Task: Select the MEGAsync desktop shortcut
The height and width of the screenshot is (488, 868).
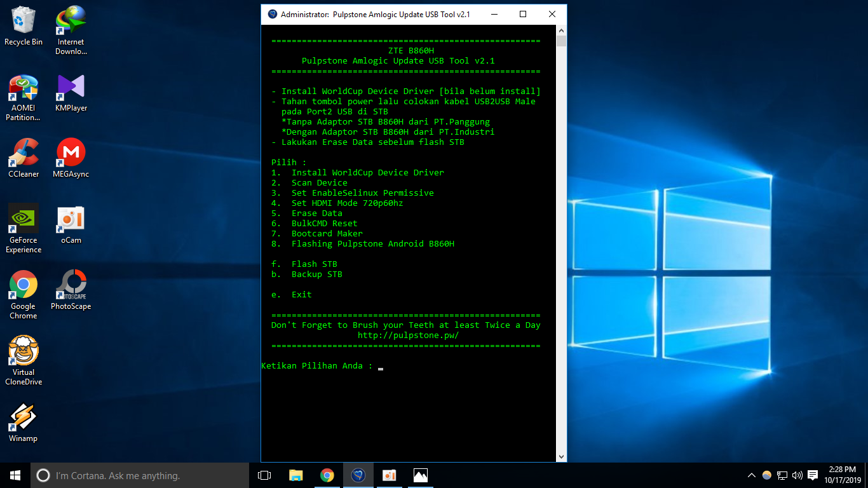Action: pyautogui.click(x=71, y=158)
